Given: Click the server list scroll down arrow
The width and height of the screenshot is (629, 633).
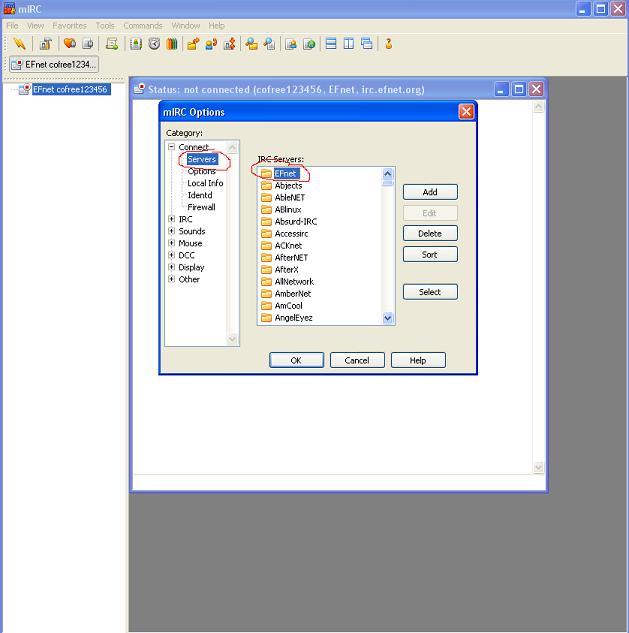Looking at the screenshot, I should pyautogui.click(x=388, y=319).
